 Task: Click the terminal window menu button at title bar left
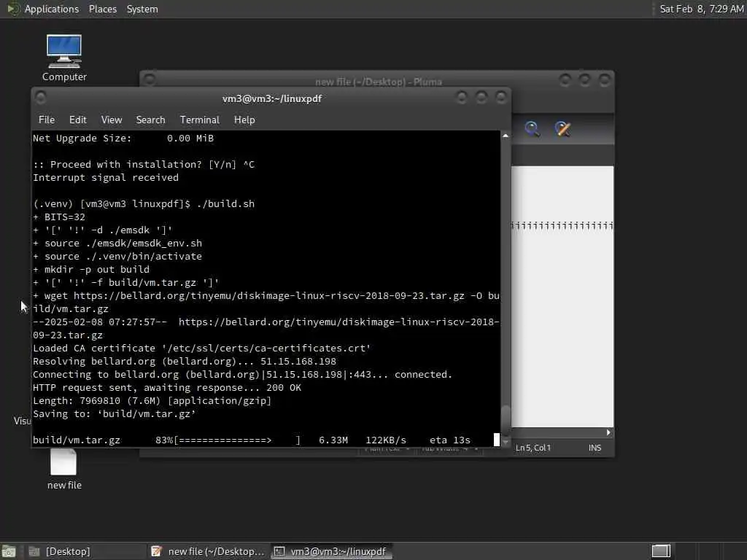click(41, 98)
